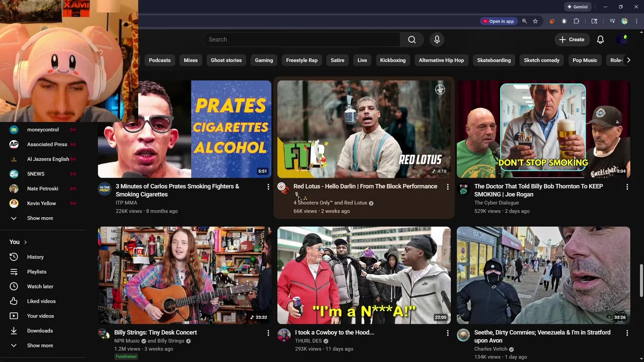This screenshot has height=362, width=644.
Task: Open options menu for Cowboy Hood video
Action: pyautogui.click(x=447, y=333)
